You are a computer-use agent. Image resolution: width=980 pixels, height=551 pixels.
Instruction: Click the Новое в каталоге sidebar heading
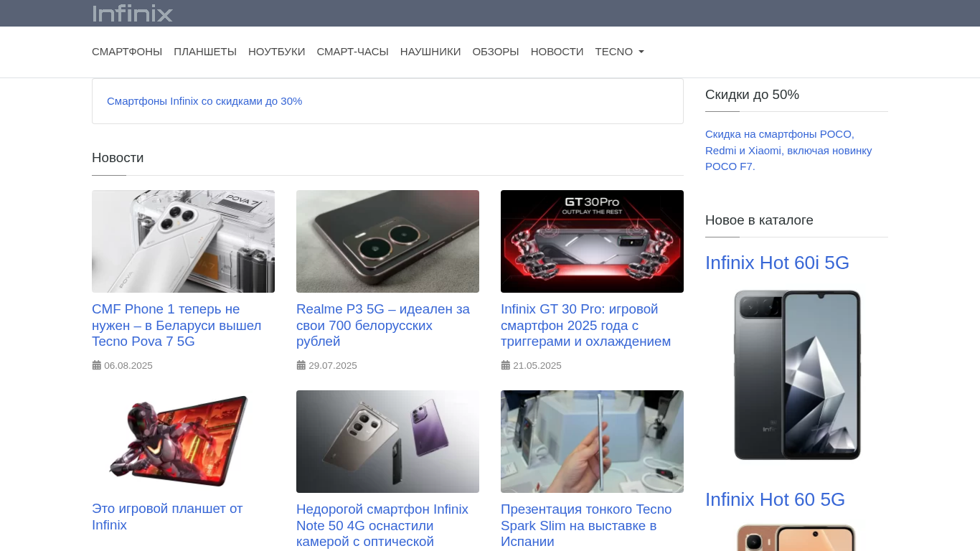759,220
